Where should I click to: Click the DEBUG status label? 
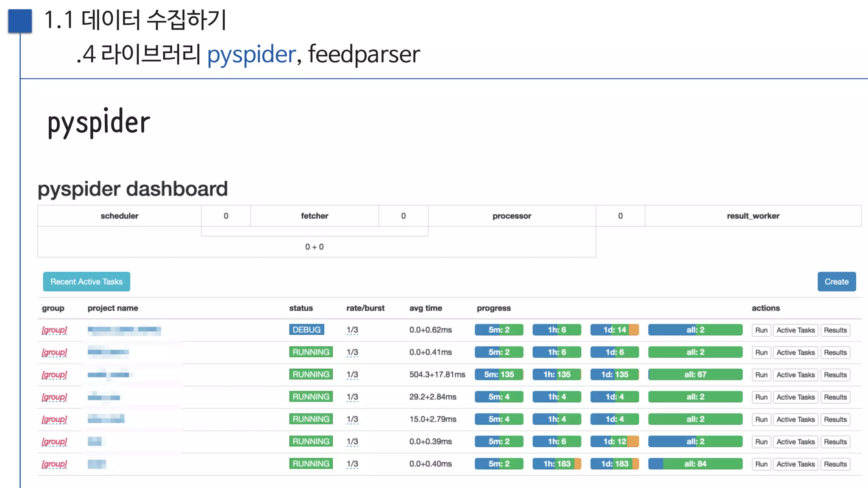pos(306,330)
